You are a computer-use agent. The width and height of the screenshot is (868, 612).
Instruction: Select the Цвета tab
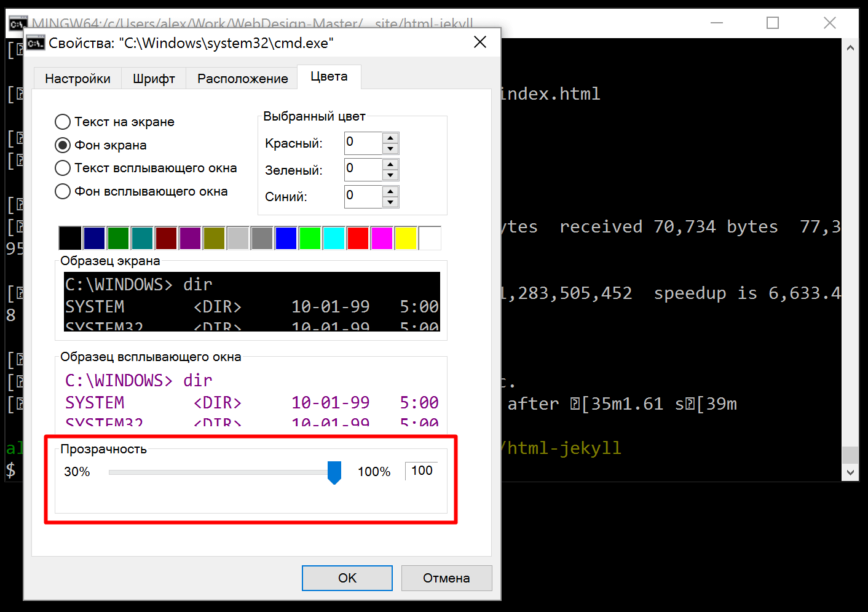coord(329,76)
